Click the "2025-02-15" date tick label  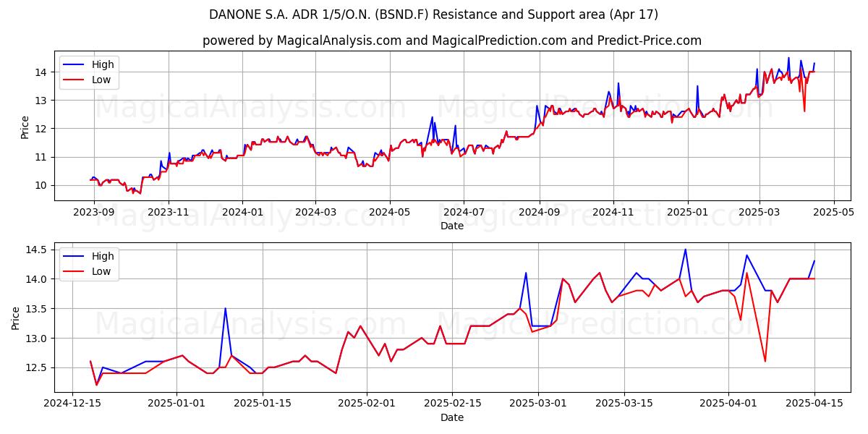click(x=452, y=404)
